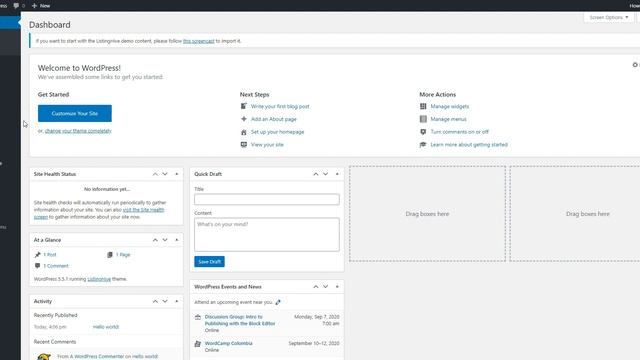Viewport: 640px width, 360px height.
Task: Focus the 'What's on your mind?' content box
Action: tap(267, 234)
